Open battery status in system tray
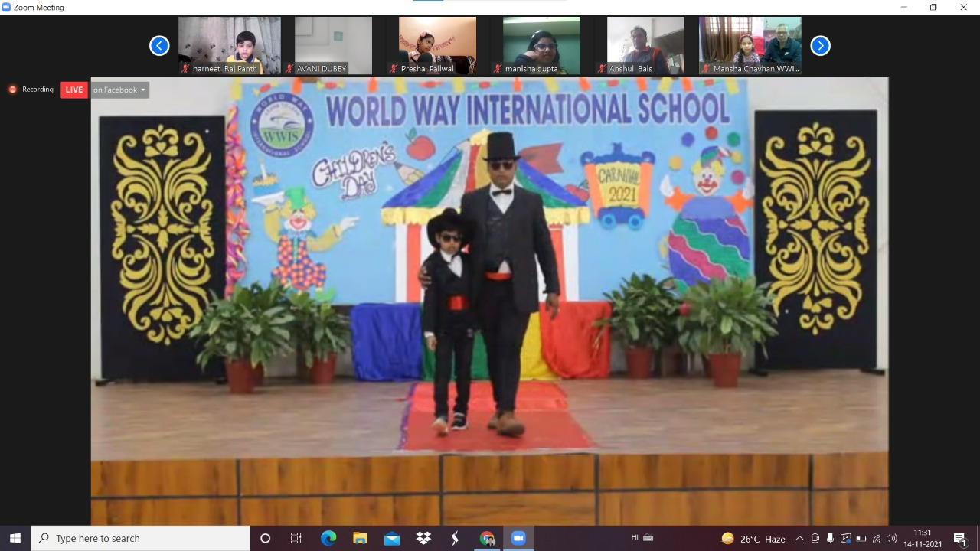 click(861, 538)
